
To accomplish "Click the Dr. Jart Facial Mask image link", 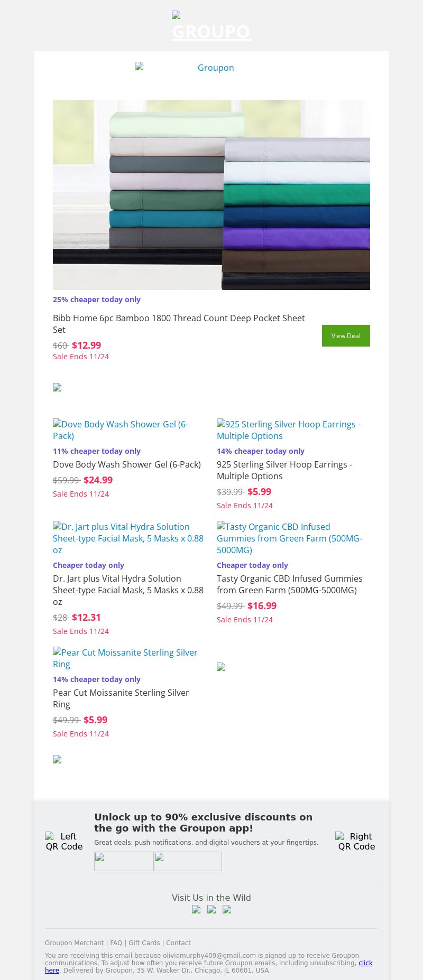I will 128,538.
